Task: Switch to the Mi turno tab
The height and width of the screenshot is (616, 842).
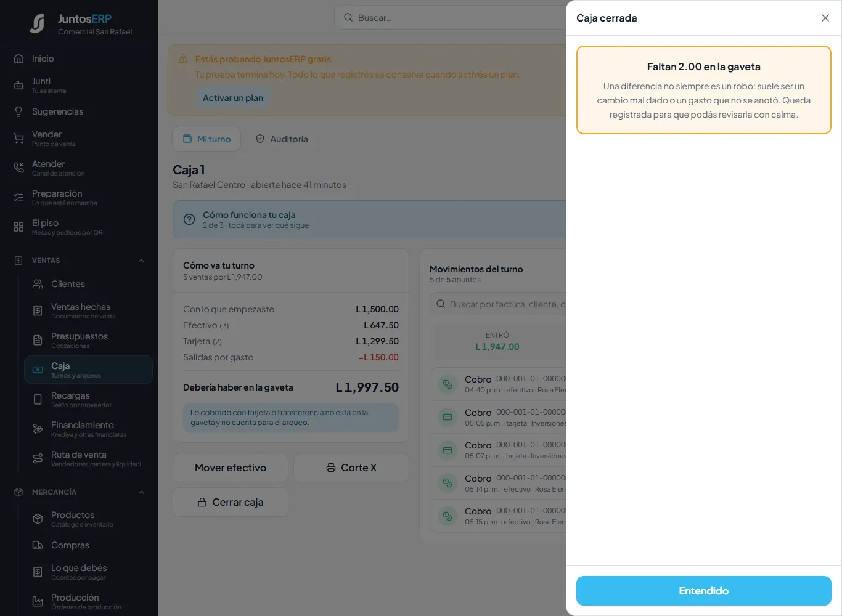Action: click(206, 139)
